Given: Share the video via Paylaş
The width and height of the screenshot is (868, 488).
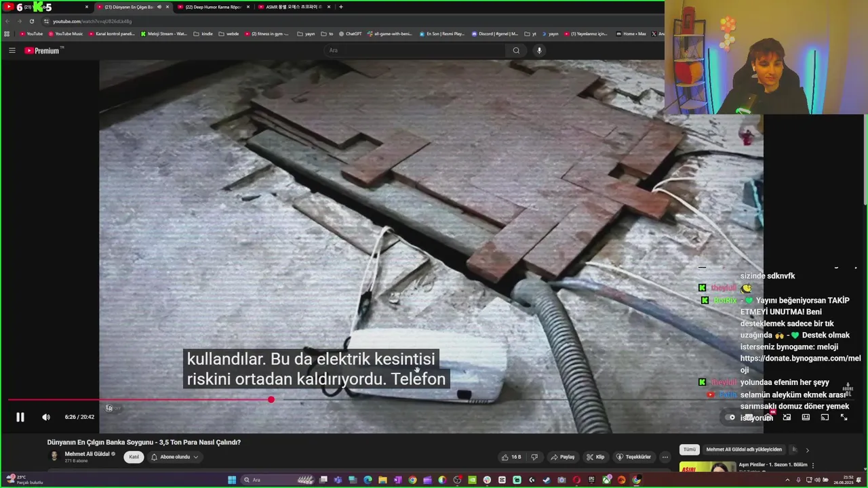Looking at the screenshot, I should pos(562,457).
